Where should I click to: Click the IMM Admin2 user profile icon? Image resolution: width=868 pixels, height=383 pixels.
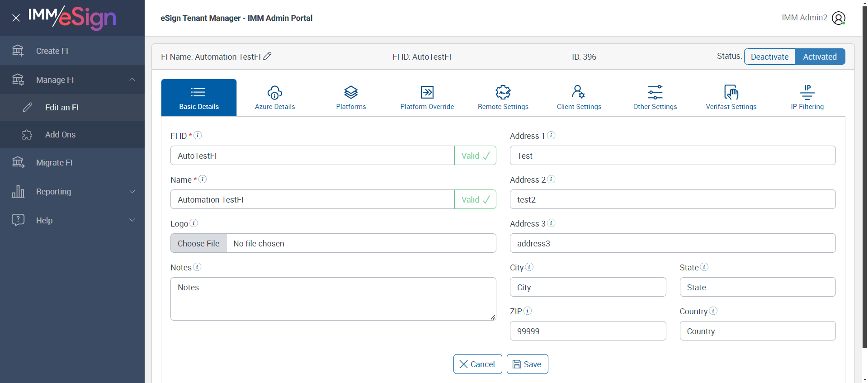pos(839,18)
